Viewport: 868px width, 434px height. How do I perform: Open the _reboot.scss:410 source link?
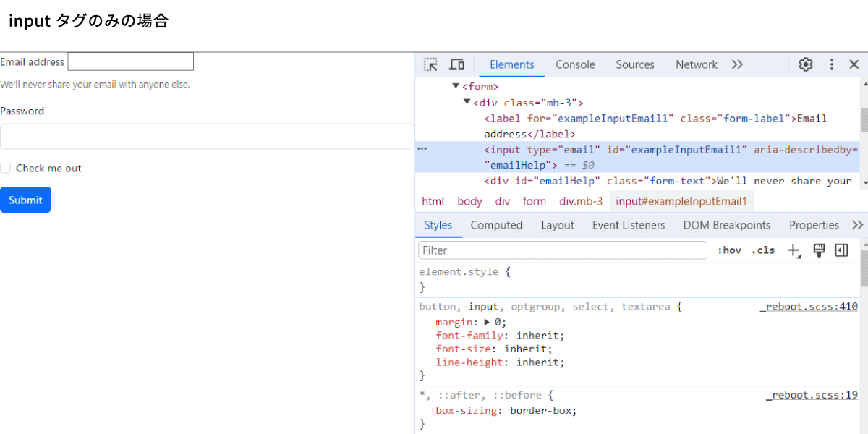tap(809, 307)
